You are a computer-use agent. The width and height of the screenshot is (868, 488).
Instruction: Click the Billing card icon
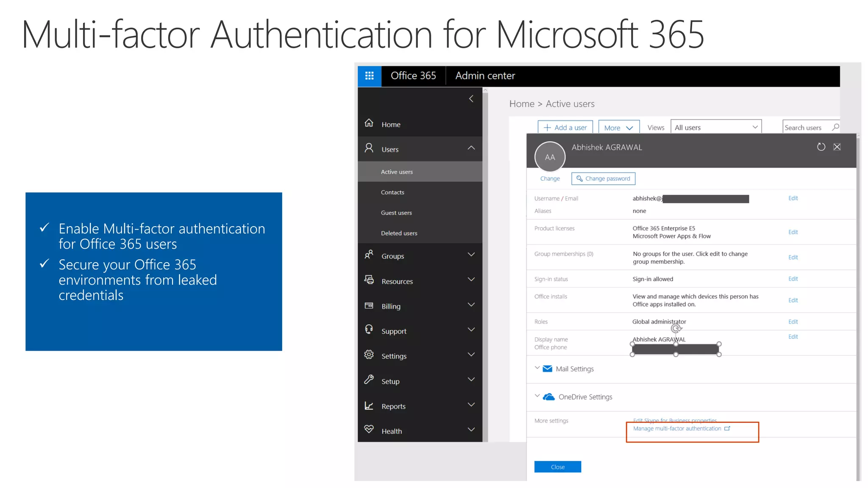click(369, 305)
